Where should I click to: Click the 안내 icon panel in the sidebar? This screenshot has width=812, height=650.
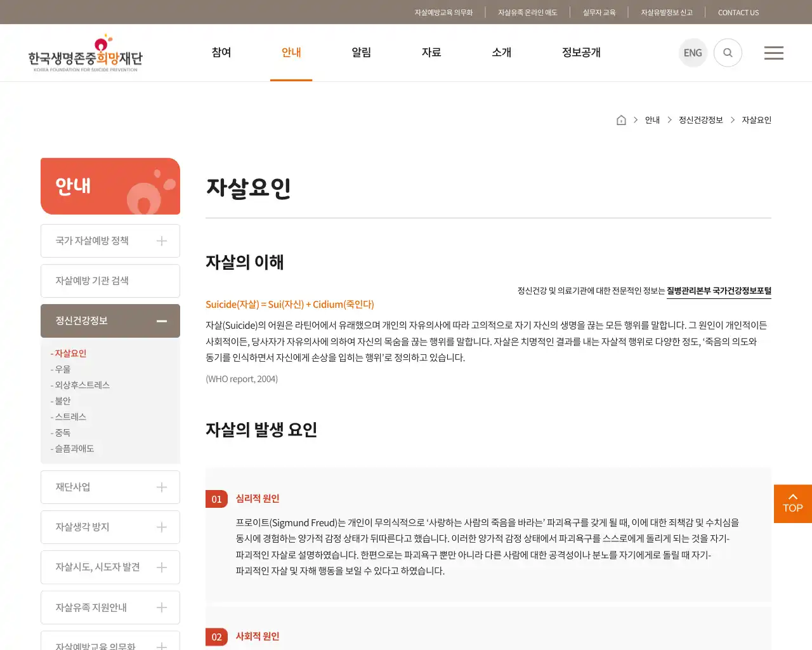(110, 186)
